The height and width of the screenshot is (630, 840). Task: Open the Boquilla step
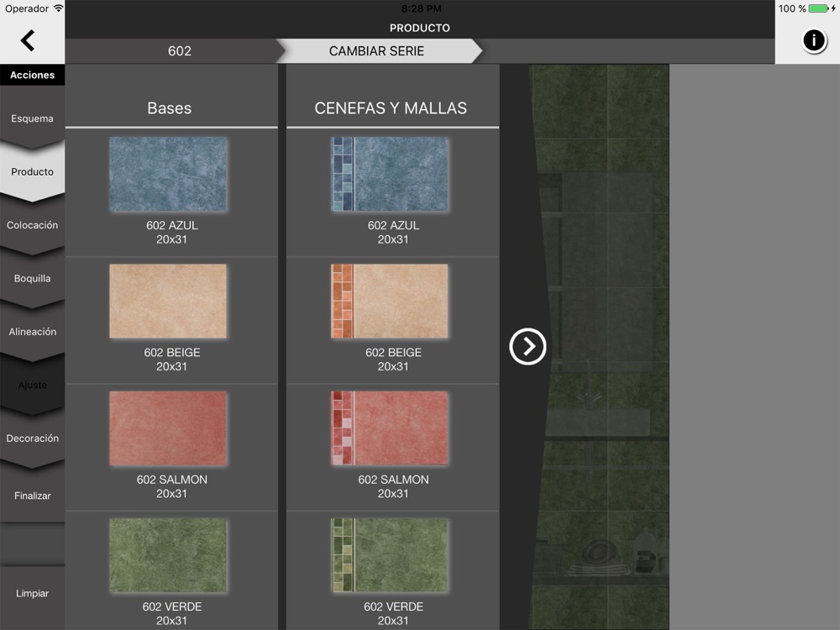[x=32, y=278]
